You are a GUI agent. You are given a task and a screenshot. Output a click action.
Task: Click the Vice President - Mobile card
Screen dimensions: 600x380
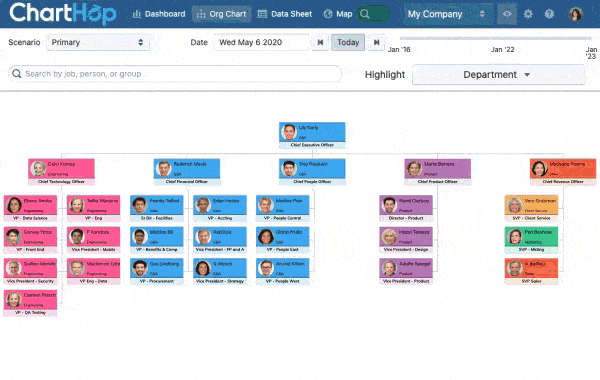[93, 240]
